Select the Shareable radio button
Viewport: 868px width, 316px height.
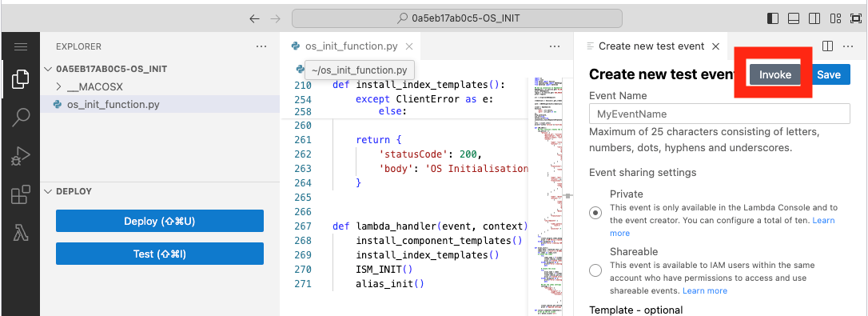(x=595, y=270)
